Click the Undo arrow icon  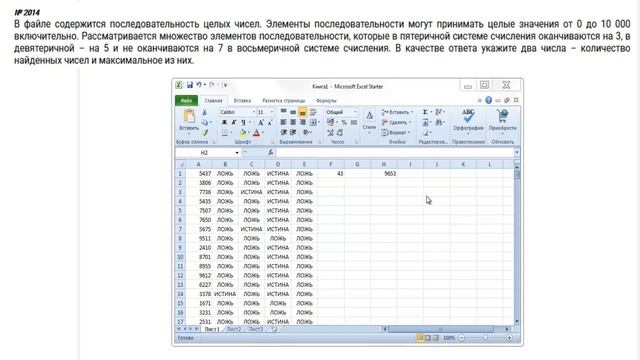[x=199, y=84]
